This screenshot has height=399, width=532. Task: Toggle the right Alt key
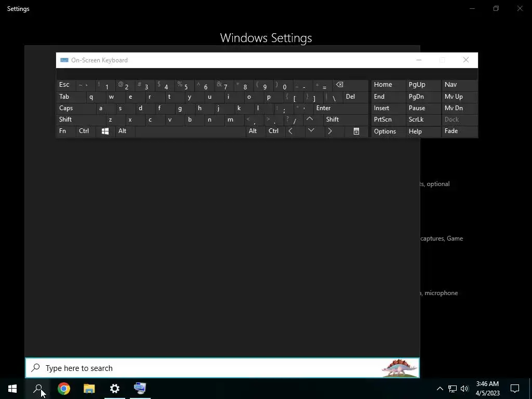point(256,131)
